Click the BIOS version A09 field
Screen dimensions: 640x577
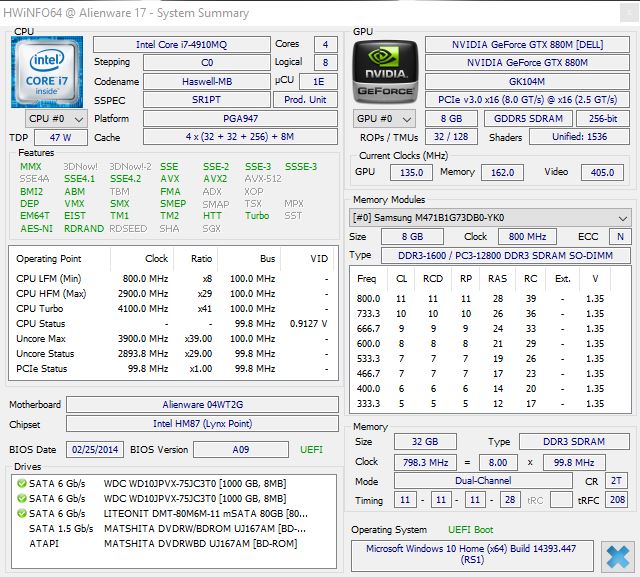[x=241, y=449]
